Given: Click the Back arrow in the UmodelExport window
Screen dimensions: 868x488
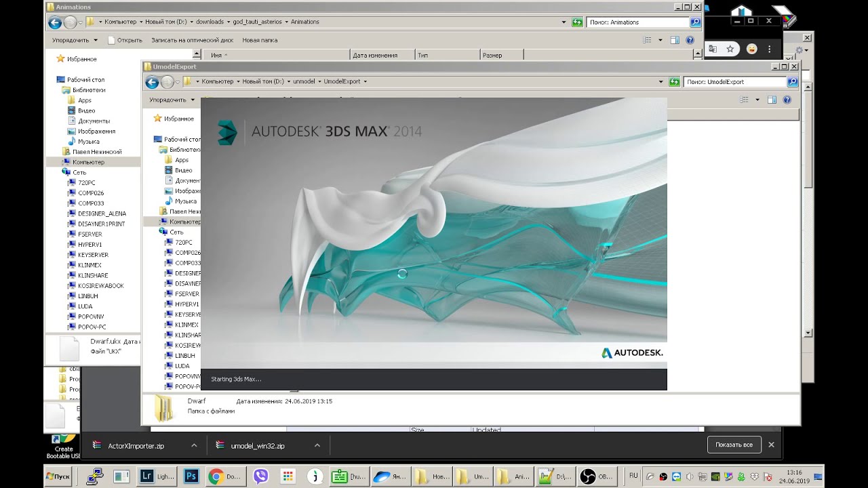Looking at the screenshot, I should [152, 82].
